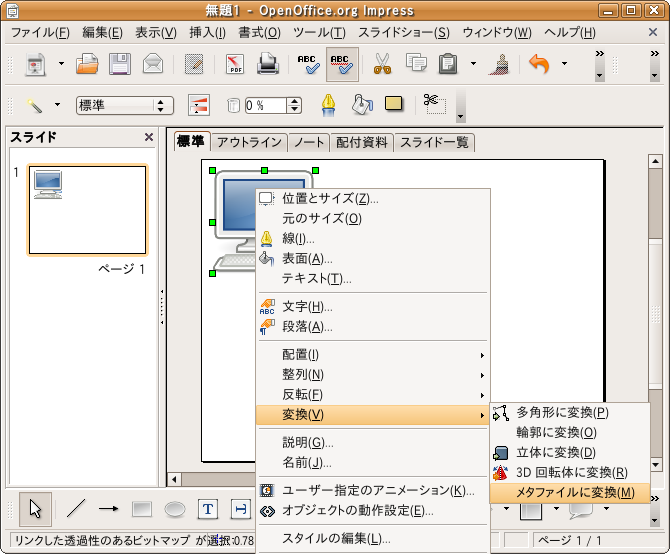Select slide 1 thumbnail
Viewport: 670px width, 554px height.
pyautogui.click(x=88, y=210)
